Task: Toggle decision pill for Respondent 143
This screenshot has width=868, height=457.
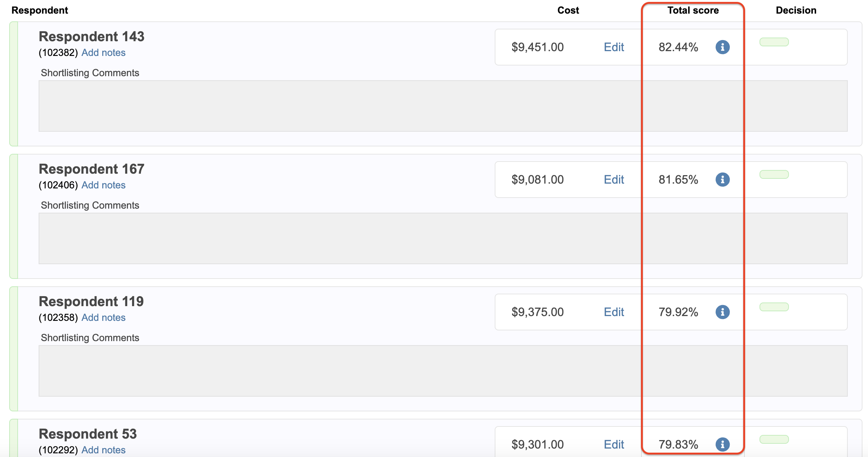Action: click(x=774, y=42)
